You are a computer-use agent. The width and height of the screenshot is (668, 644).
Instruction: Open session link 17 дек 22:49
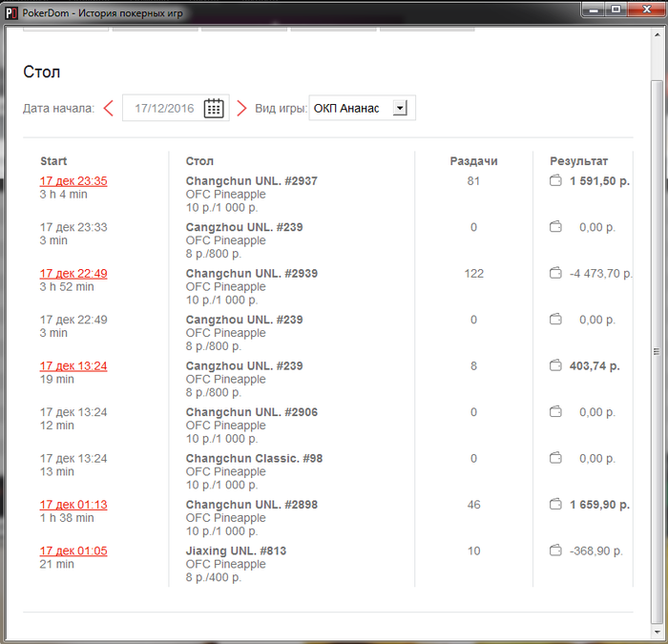73,274
